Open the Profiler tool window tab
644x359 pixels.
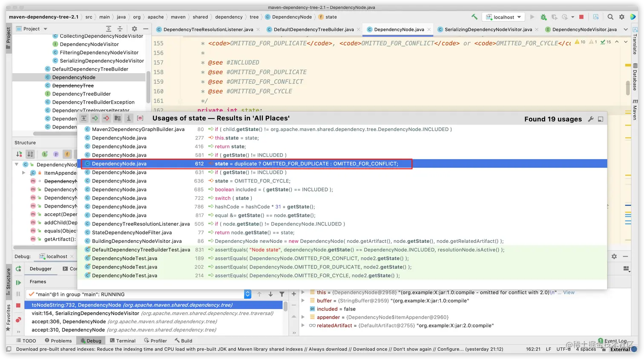point(155,341)
